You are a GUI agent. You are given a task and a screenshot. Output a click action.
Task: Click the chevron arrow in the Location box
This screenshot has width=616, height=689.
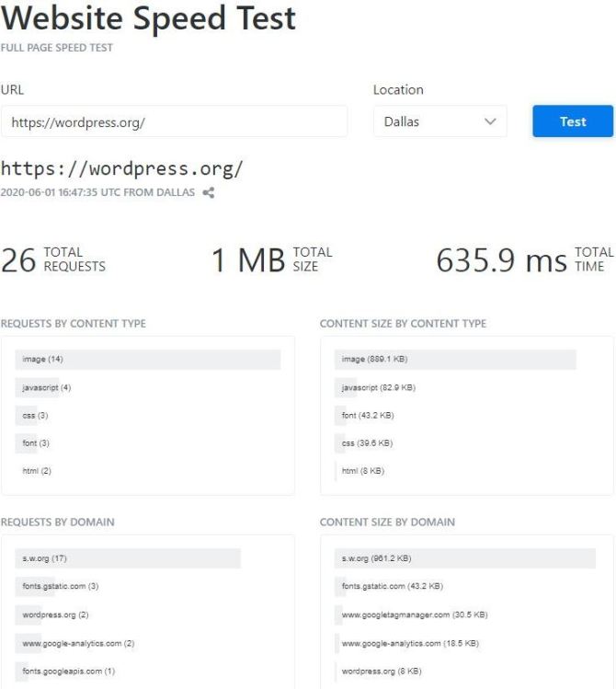pos(490,121)
